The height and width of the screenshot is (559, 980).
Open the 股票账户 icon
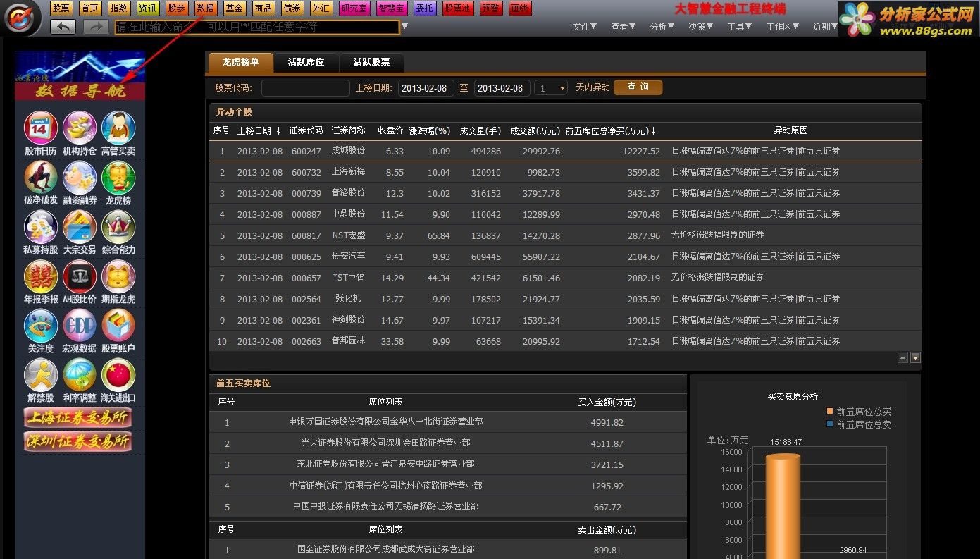(118, 326)
